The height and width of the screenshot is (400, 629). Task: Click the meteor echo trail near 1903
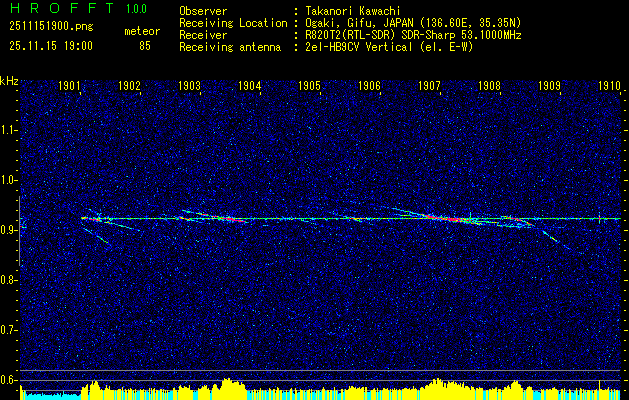pyautogui.click(x=215, y=217)
